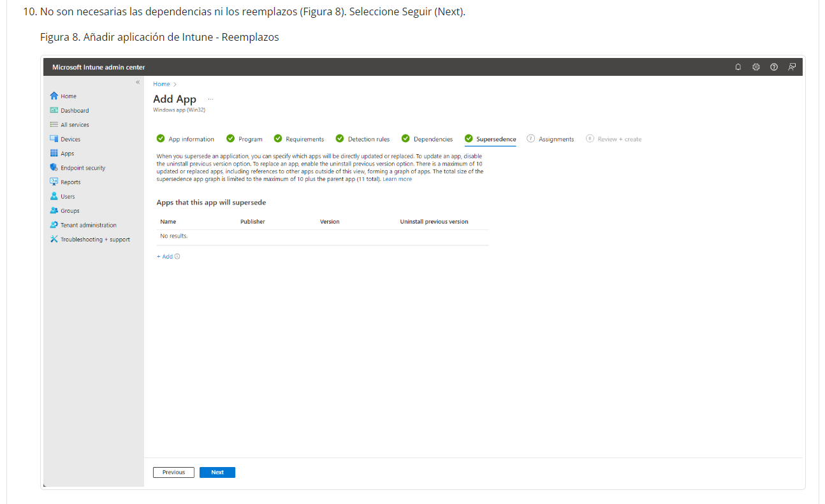
Task: Click the Name column header
Action: (x=168, y=222)
